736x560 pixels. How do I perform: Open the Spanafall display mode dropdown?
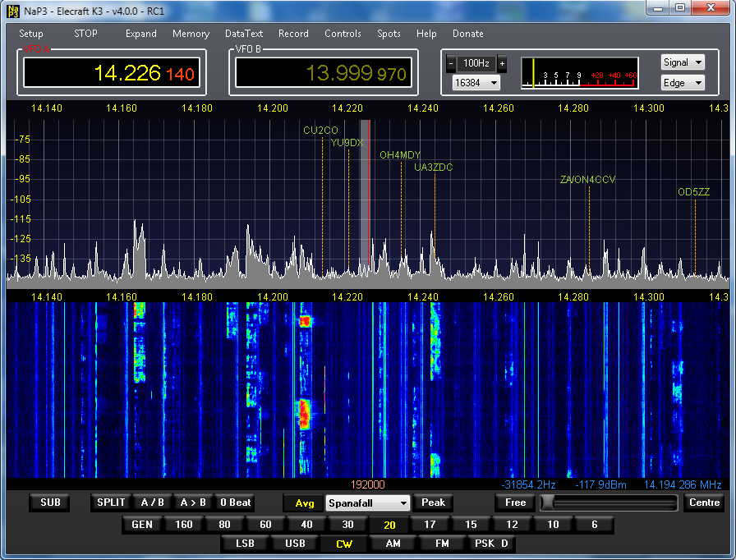tap(367, 503)
